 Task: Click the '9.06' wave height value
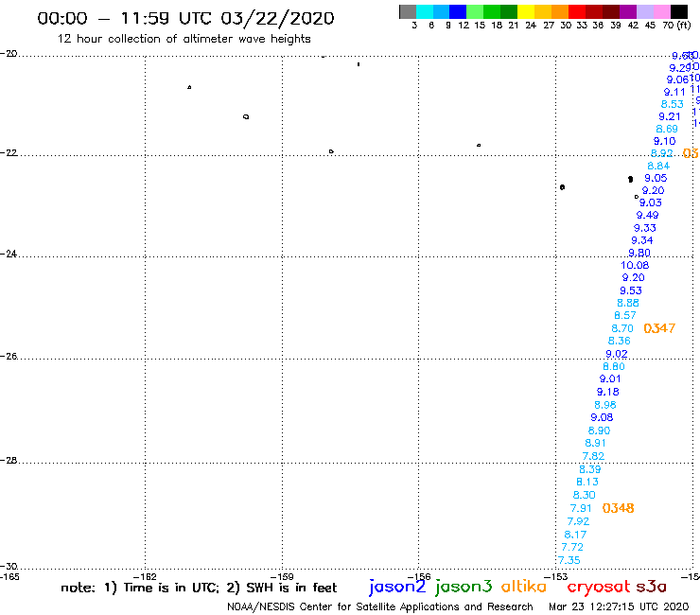click(677, 79)
